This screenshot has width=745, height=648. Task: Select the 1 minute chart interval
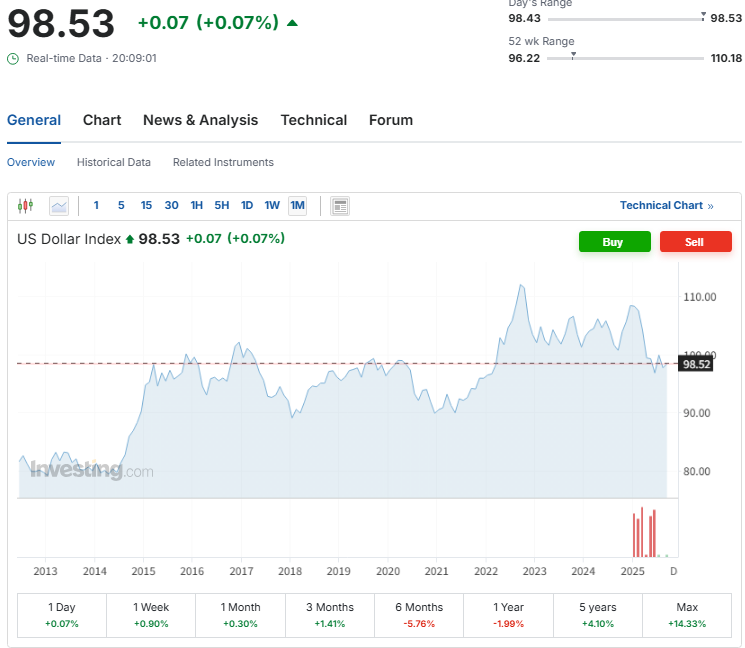tap(96, 206)
